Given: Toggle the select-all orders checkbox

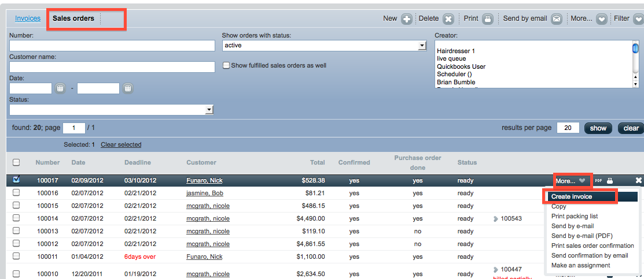Looking at the screenshot, I should tap(16, 162).
